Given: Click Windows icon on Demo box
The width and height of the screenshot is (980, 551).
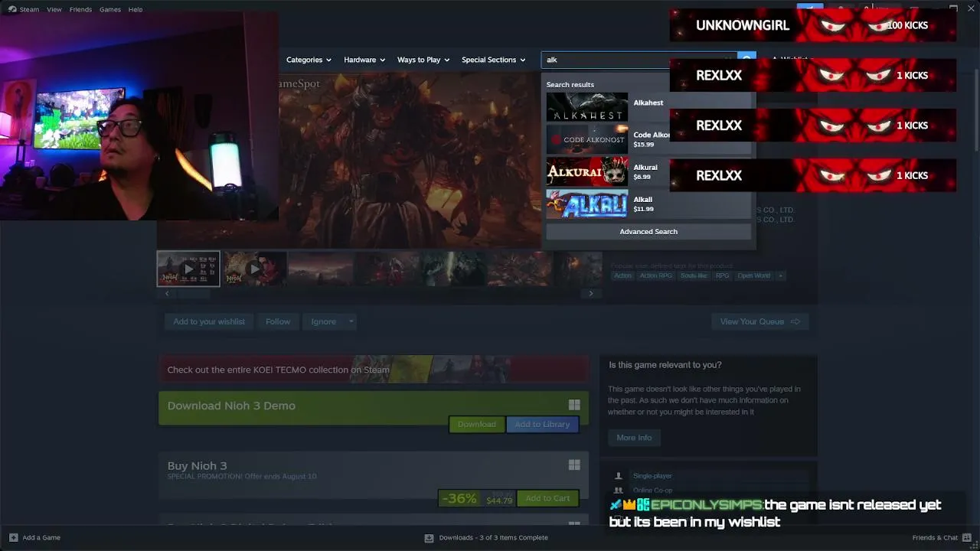Looking at the screenshot, I should coord(574,405).
